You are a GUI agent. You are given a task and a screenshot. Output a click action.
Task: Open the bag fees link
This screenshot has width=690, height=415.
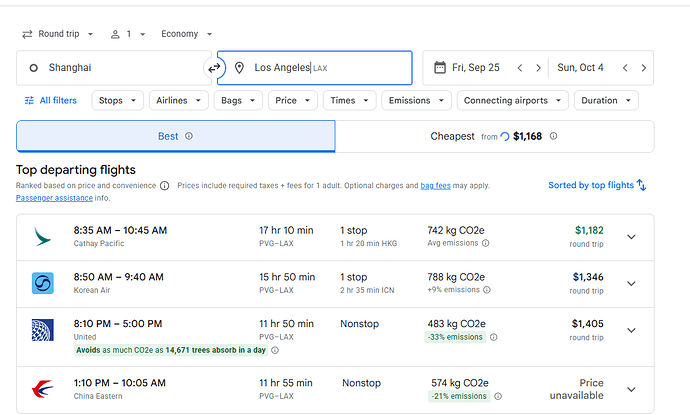click(435, 186)
